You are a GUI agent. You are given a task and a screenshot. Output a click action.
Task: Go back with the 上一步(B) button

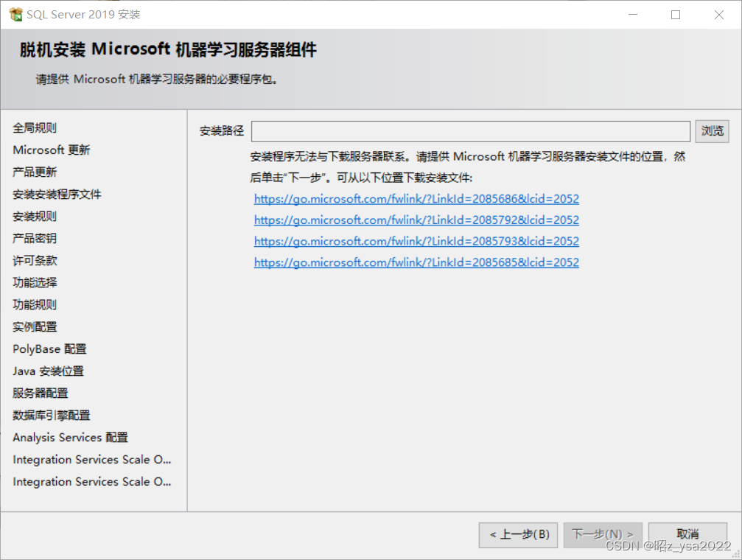pyautogui.click(x=518, y=535)
